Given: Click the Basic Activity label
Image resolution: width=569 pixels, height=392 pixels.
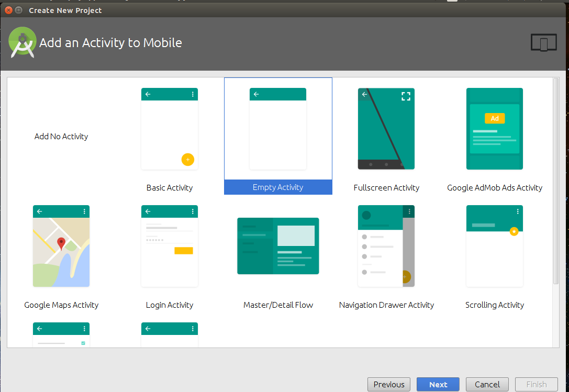Looking at the screenshot, I should click(x=170, y=188).
